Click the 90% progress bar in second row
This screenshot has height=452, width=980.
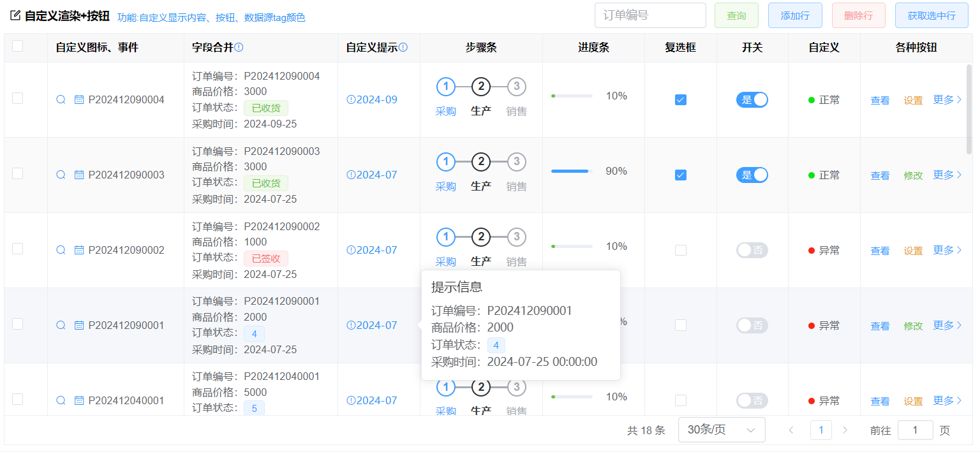[572, 171]
